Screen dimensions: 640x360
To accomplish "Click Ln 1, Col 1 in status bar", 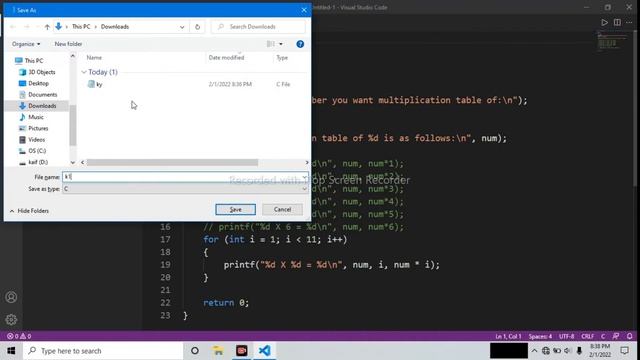I will 508,336.
